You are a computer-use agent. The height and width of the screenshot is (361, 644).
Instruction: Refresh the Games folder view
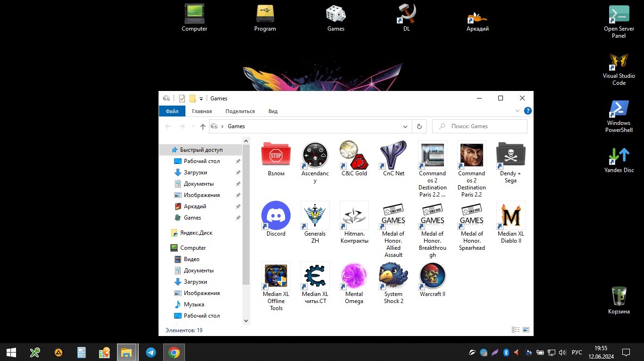point(419,126)
